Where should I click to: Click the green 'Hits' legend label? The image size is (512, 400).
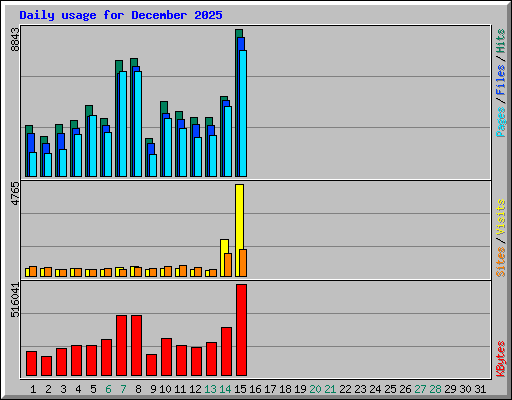tap(501, 41)
